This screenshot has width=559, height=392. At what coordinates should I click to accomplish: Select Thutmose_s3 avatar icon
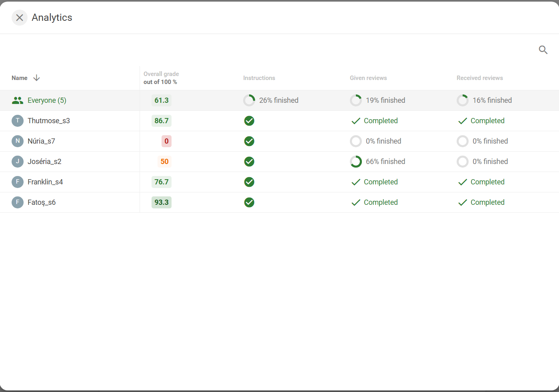tap(17, 121)
